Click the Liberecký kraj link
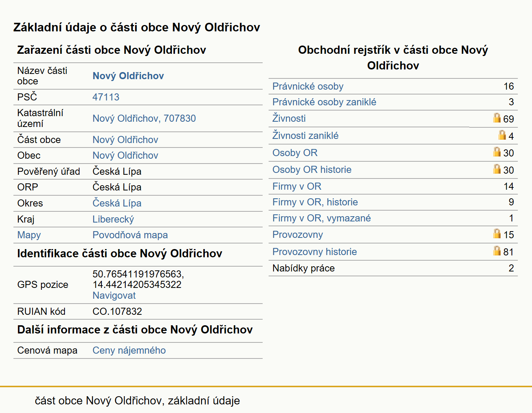Screen dimensions: 532x413 click(x=113, y=219)
